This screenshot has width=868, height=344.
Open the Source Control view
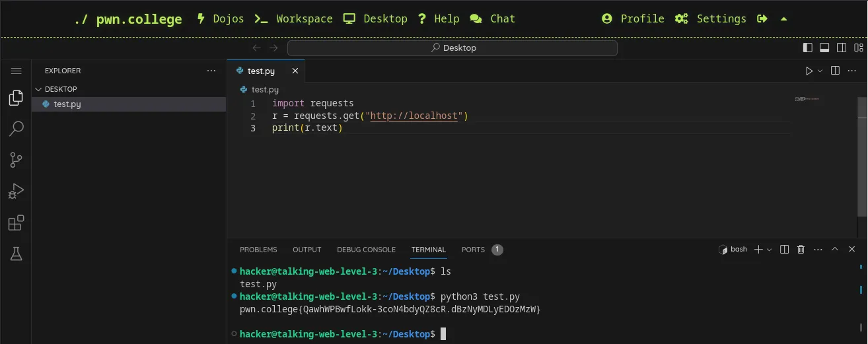coord(16,160)
